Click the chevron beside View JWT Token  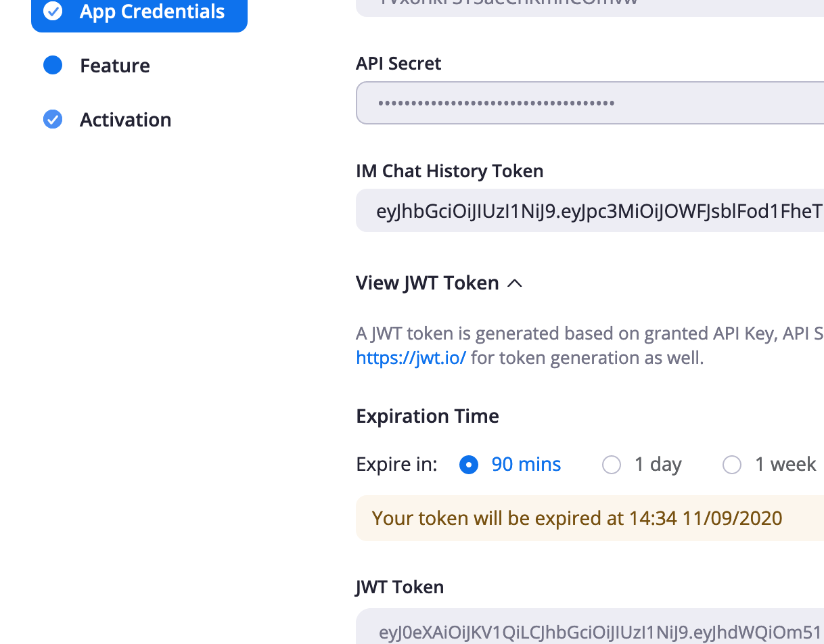point(515,283)
